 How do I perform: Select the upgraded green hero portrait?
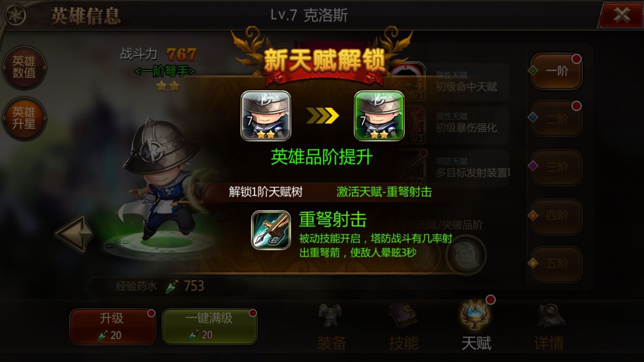click(379, 115)
